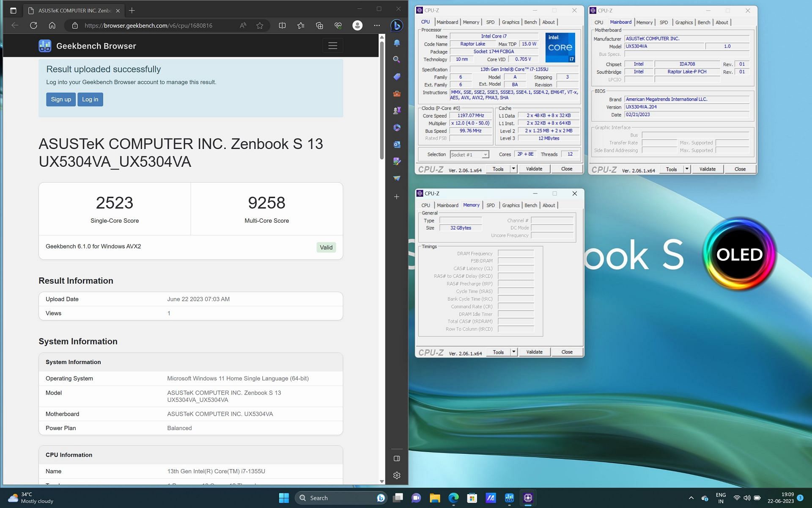Open the Games chess icon in Edge sidebar

pos(397,110)
